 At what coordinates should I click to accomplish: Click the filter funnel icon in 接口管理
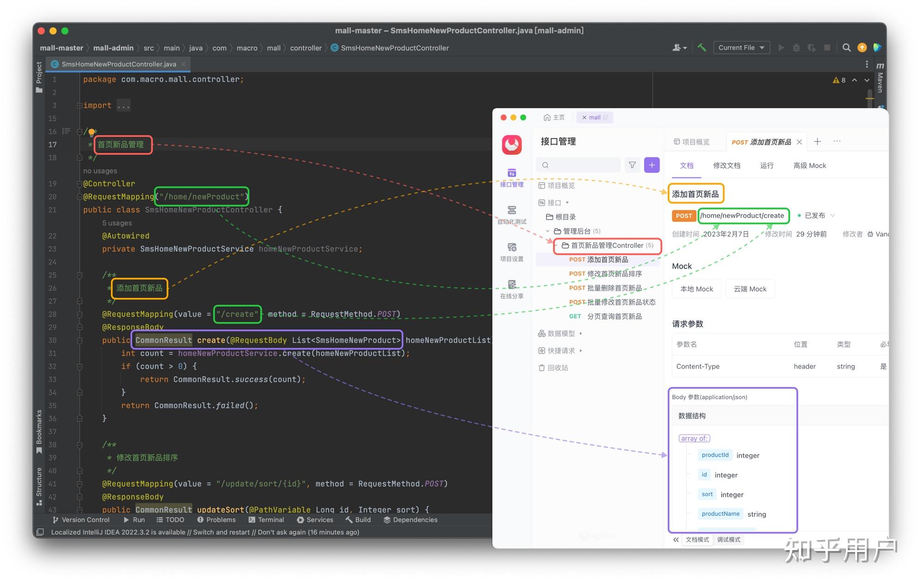632,165
